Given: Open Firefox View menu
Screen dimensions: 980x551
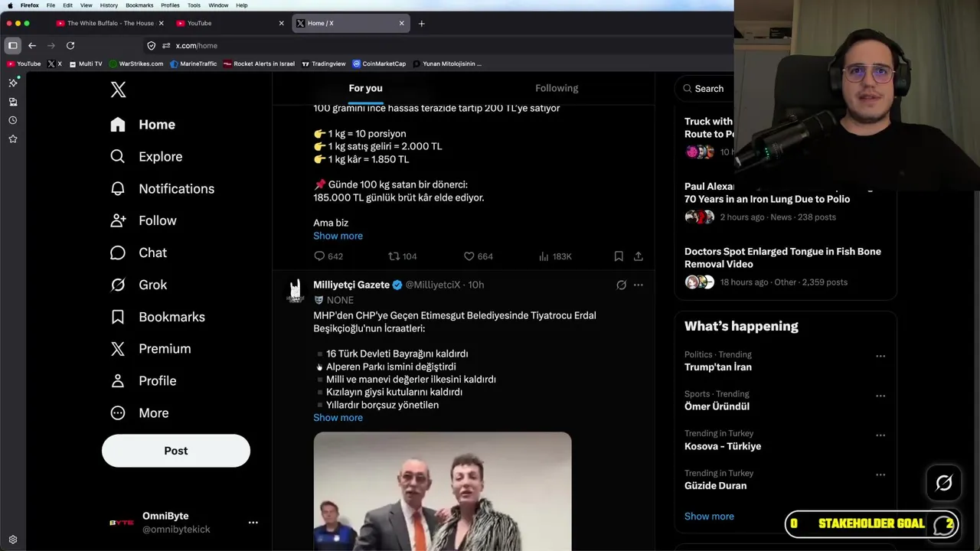Looking at the screenshot, I should point(87,5).
